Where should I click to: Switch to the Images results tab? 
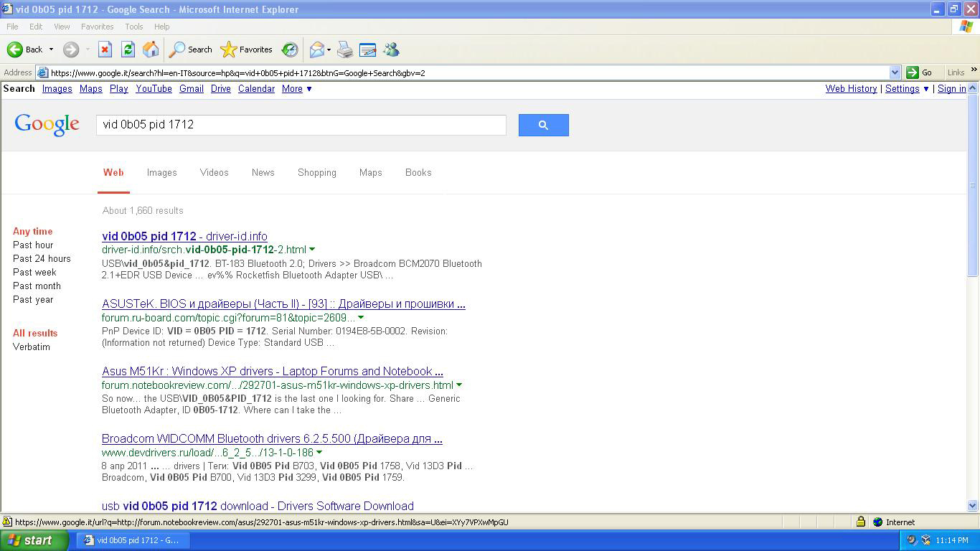tap(162, 172)
